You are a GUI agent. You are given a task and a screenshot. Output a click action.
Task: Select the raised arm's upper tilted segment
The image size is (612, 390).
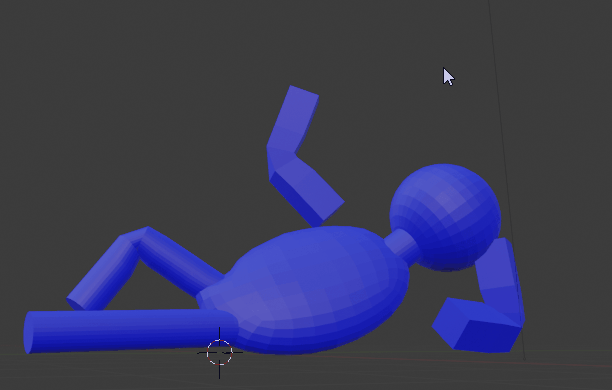293,119
